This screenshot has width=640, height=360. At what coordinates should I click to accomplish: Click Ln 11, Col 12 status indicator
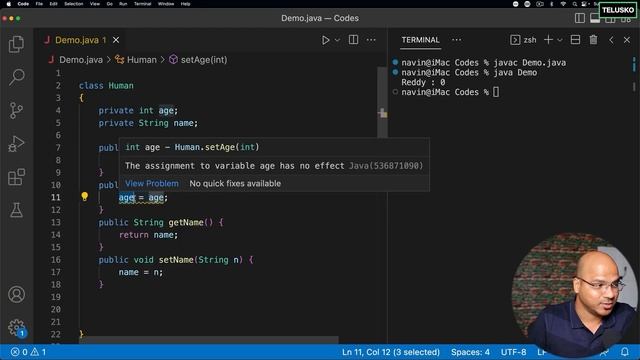tap(391, 352)
